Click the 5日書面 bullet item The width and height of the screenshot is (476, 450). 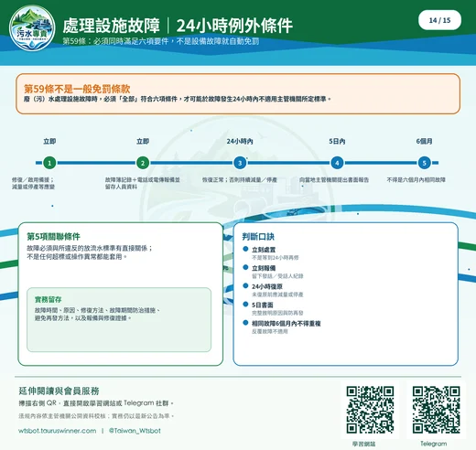(x=263, y=305)
